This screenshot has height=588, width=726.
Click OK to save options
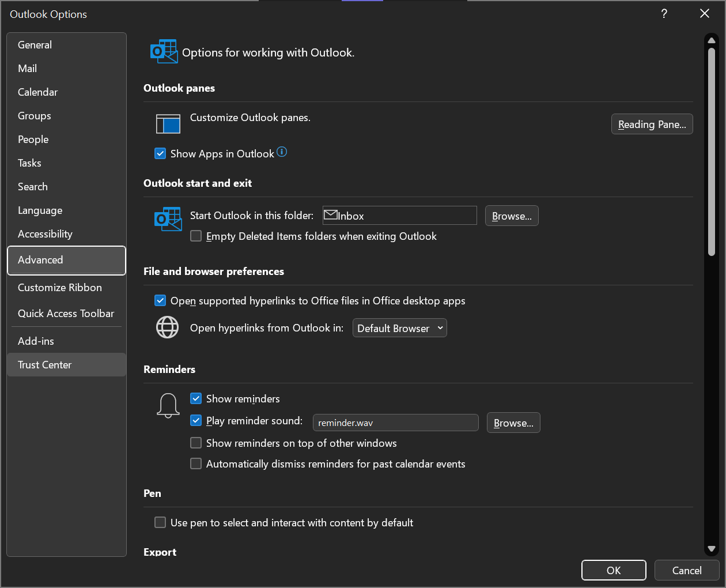pos(614,570)
